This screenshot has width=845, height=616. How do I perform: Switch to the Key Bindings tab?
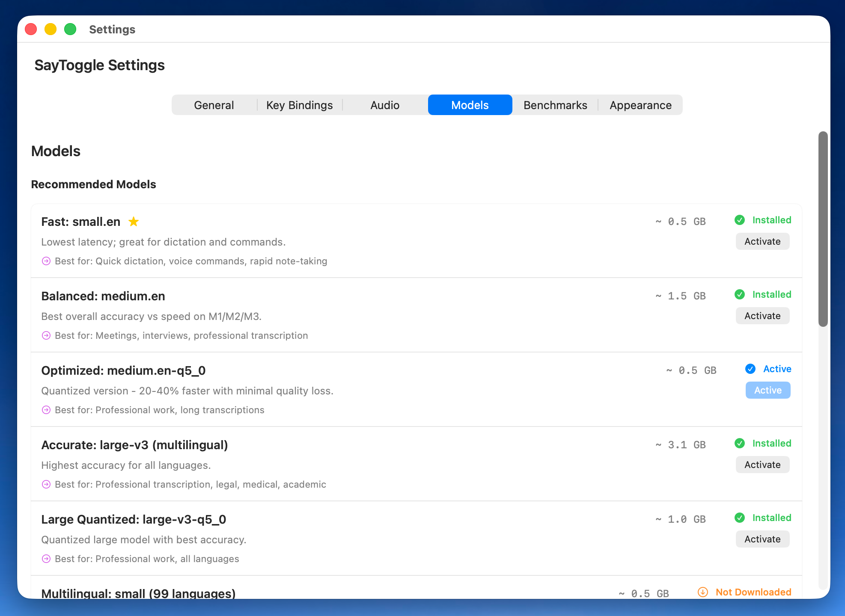click(299, 105)
